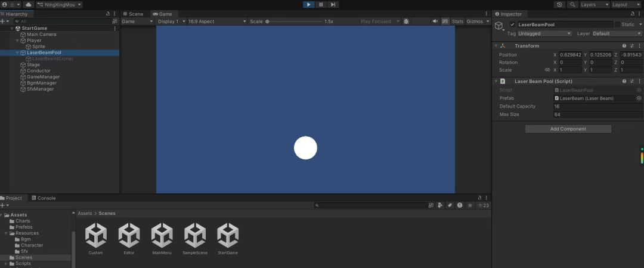Collapse the Transform component
The width and height of the screenshot is (644, 268).
(x=496, y=46)
